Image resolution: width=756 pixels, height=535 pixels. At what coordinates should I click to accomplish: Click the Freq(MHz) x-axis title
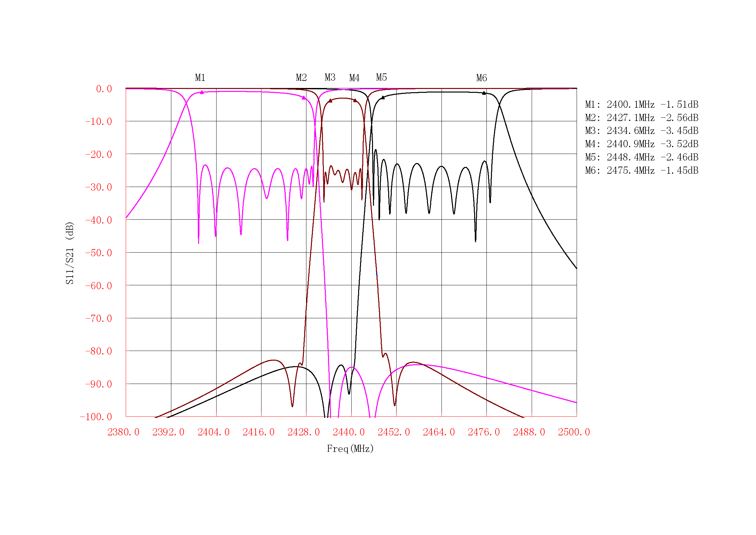point(350,449)
